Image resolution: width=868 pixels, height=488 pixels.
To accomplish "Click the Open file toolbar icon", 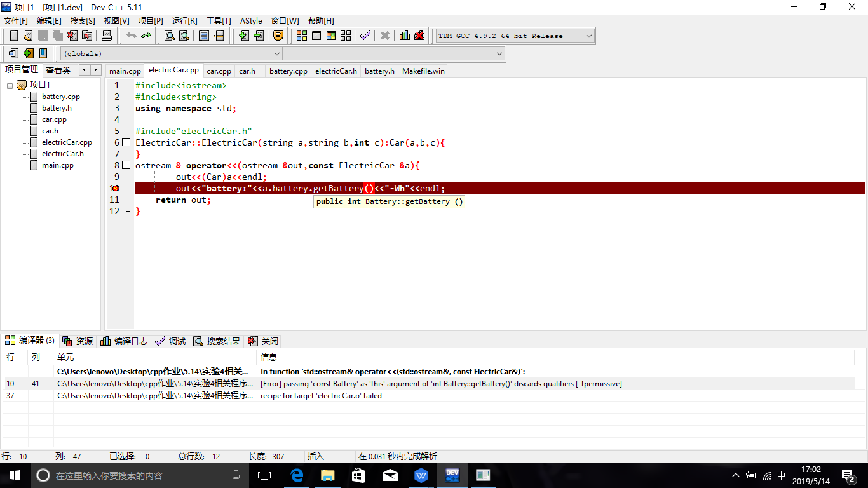I will (28, 36).
